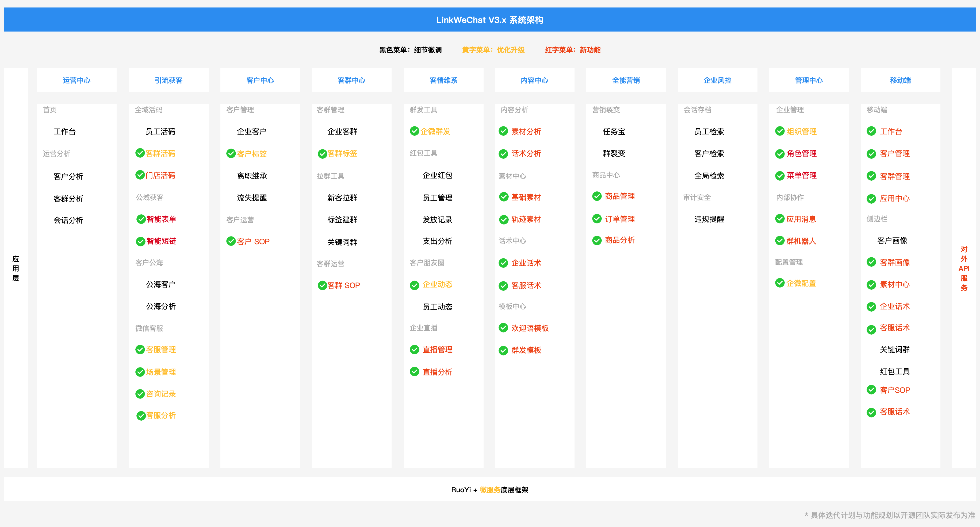
Task: Click the 离职继承 menu entry
Action: pos(252,176)
